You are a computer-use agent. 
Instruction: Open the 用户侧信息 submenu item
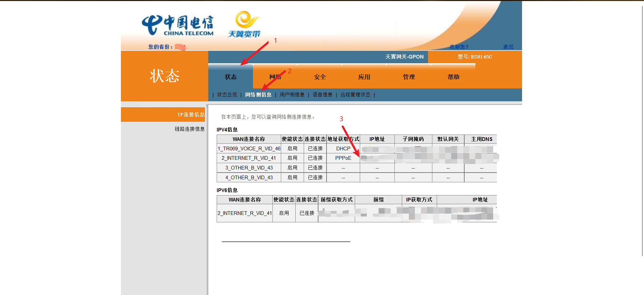pyautogui.click(x=292, y=95)
